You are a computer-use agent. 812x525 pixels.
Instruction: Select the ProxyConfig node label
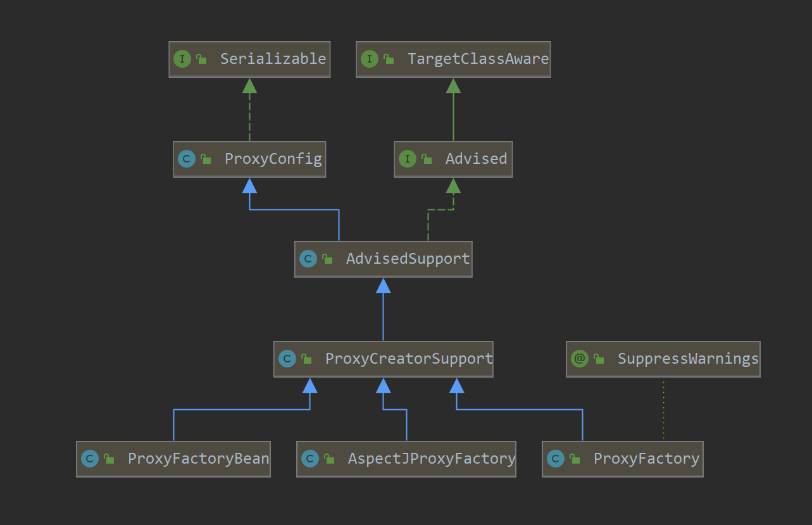pyautogui.click(x=273, y=159)
